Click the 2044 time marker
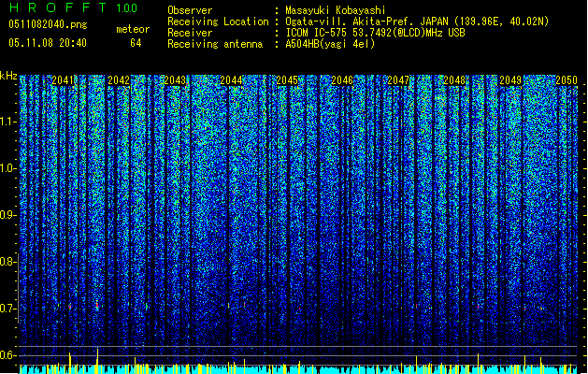This screenshot has width=588, height=374. pos(231,80)
